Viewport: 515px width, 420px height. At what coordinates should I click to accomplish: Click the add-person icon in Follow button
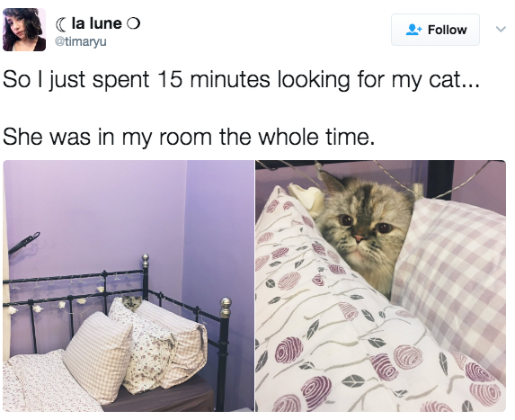pos(413,30)
